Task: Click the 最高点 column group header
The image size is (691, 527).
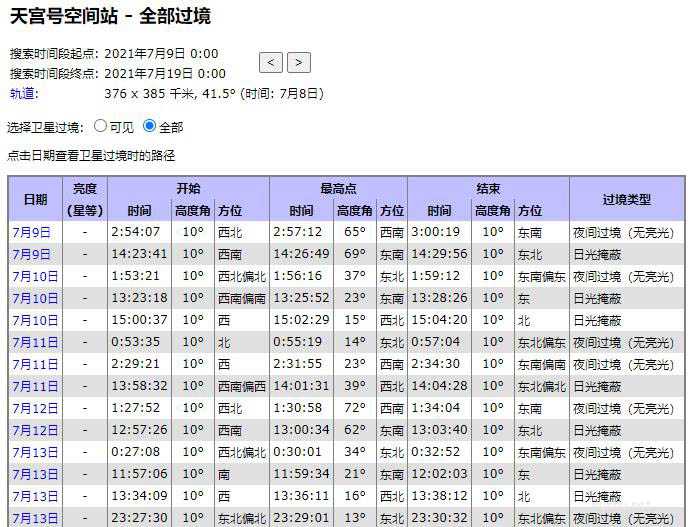Action: (x=338, y=189)
